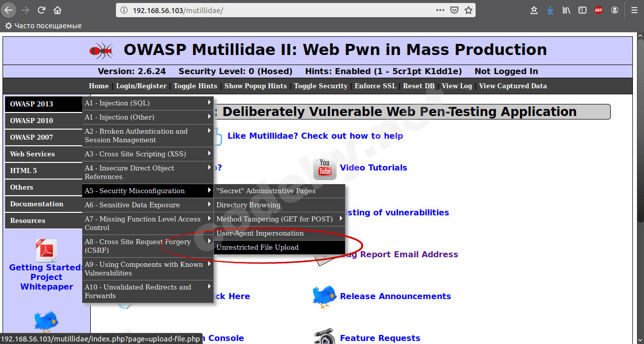Click the Home link in top bar
Image resolution: width=644 pixels, height=344 pixels.
tap(99, 86)
